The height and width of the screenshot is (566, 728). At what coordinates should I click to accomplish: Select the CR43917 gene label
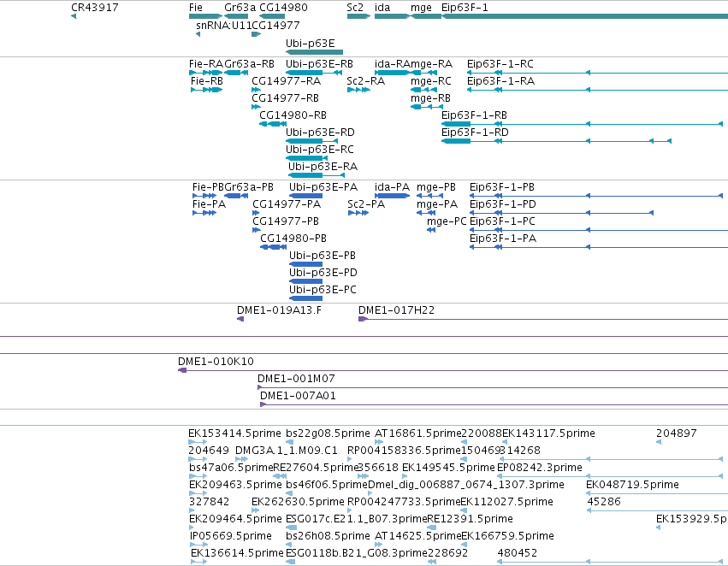pyautogui.click(x=95, y=8)
